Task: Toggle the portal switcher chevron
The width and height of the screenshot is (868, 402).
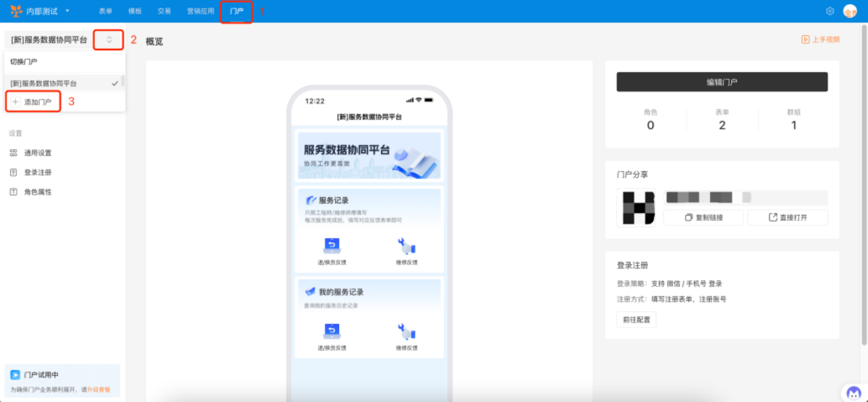Action: point(109,40)
